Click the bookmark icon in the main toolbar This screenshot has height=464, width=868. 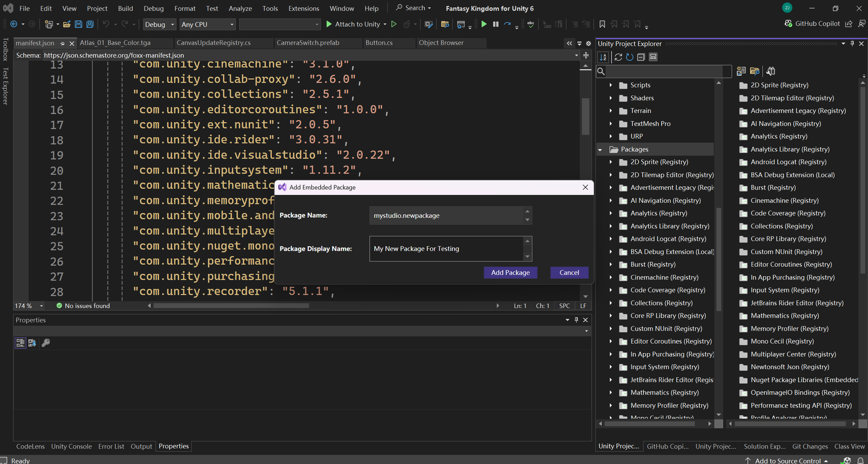coord(602,24)
